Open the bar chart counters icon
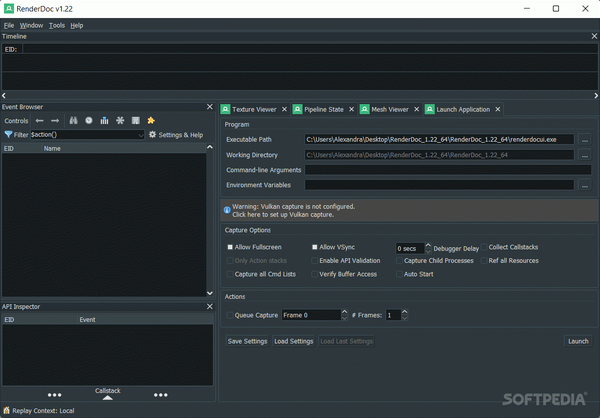This screenshot has height=418, width=600. [104, 121]
